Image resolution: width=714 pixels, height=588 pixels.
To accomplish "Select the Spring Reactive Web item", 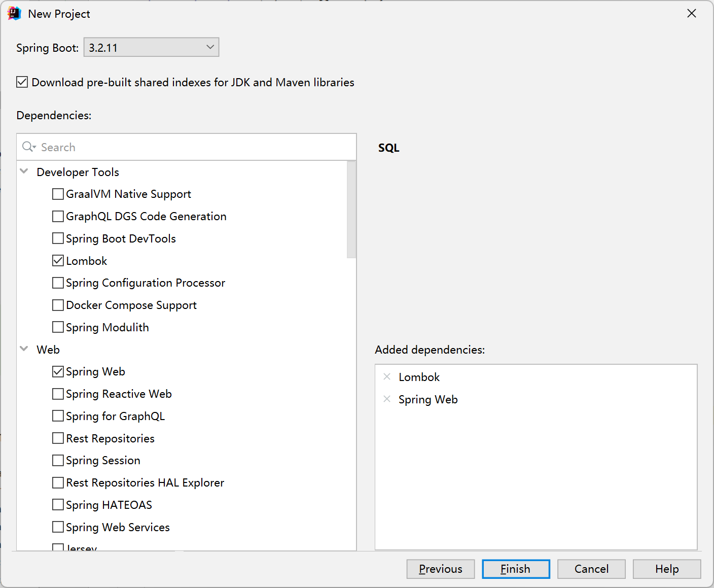I will click(119, 394).
